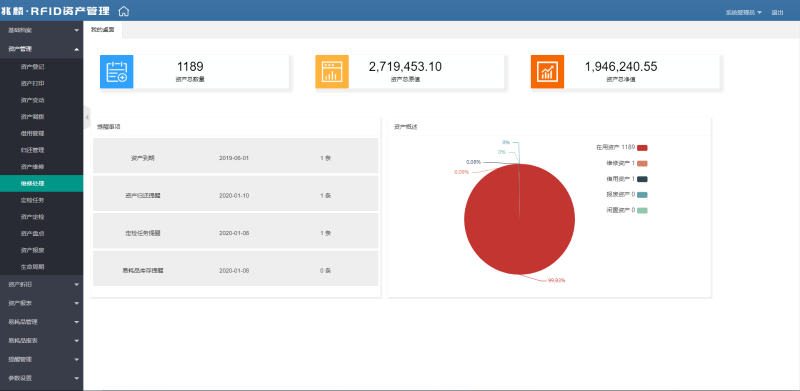Screen dimensions: 800x391
Task: Click the 定检任务提醒 reminder row
Action: 235,231
